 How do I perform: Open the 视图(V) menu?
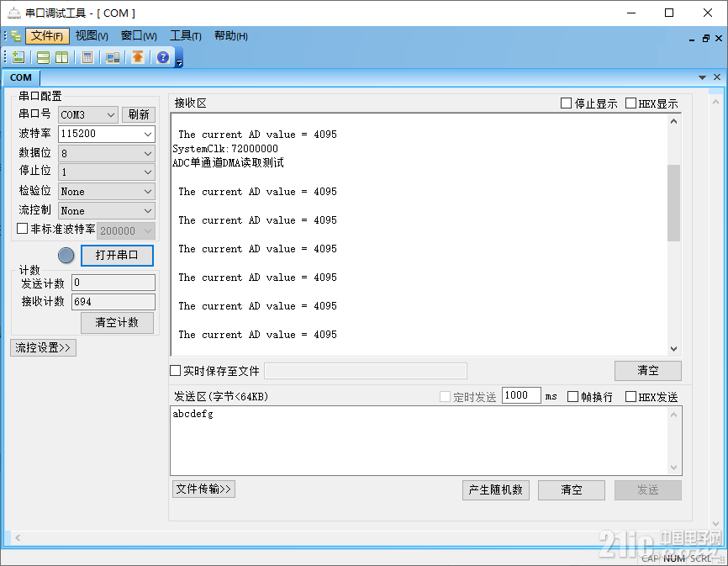pyautogui.click(x=92, y=36)
